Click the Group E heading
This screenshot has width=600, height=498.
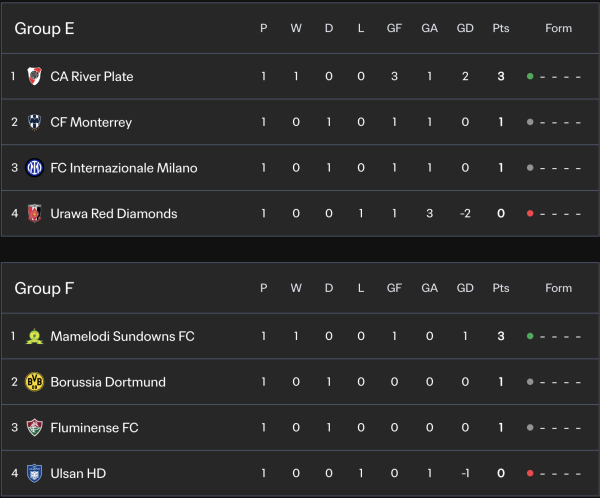[x=44, y=28]
